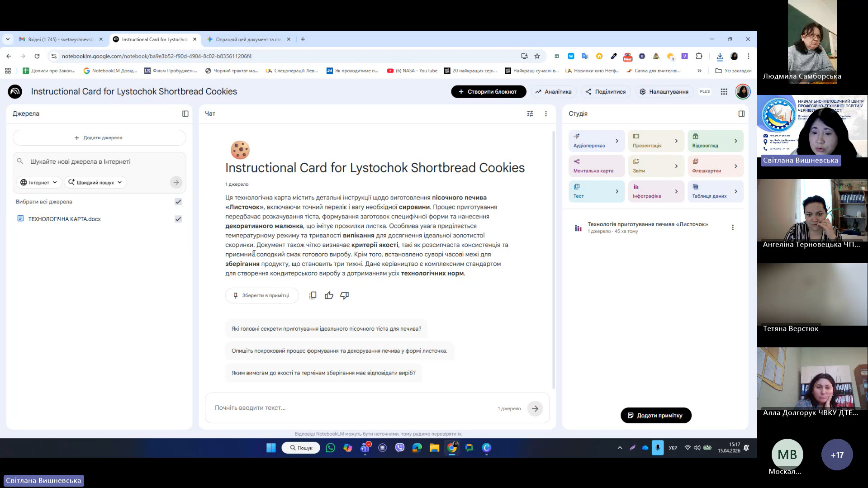Expand the Аудіопереказ options chevron
Viewport: 868px width, 488px height.
pos(617,141)
